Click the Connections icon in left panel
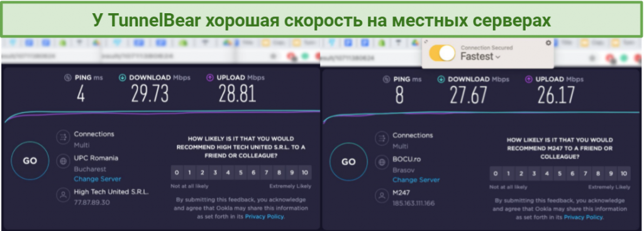The image size is (644, 231). (x=64, y=136)
